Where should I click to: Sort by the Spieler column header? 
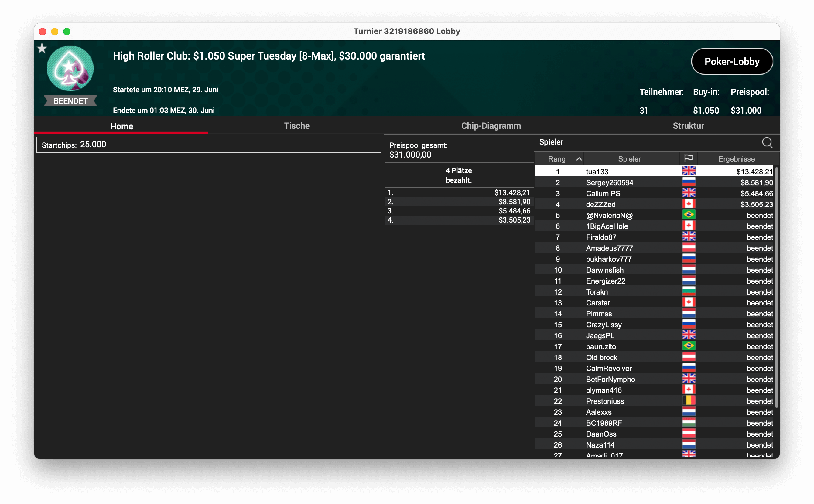coord(629,159)
